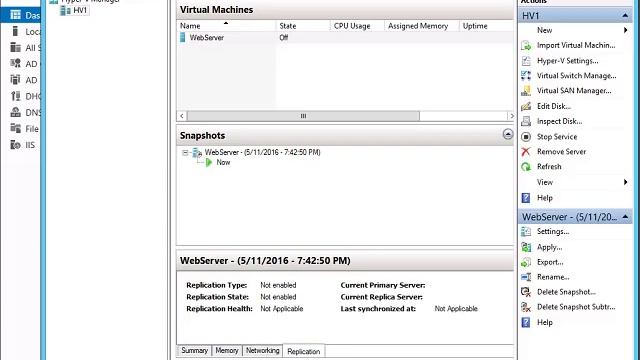Click the green Refresh icon

point(526,167)
